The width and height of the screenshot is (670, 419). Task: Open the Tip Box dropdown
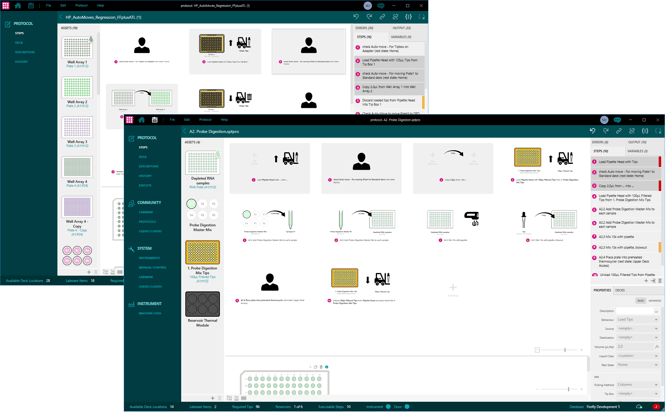click(637, 394)
